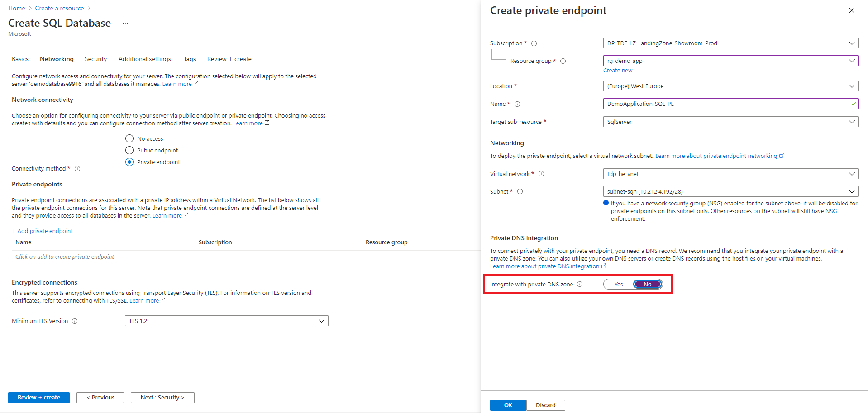Click the Name column header

[24, 242]
